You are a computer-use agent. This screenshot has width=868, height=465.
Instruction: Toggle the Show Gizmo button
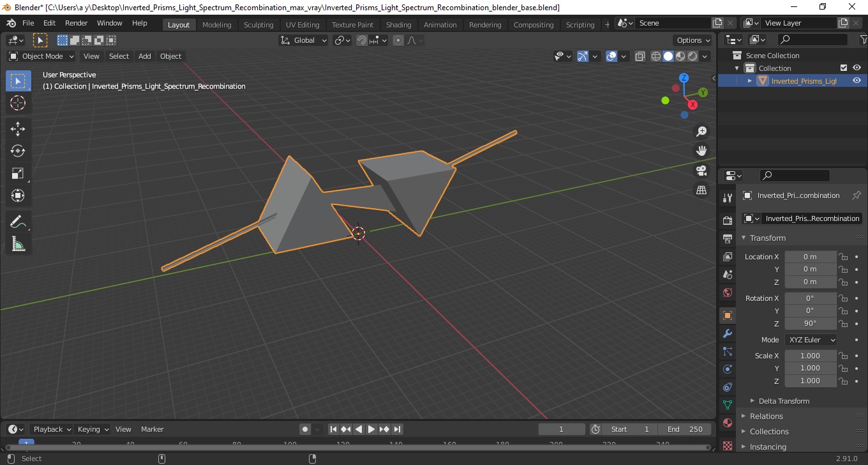[583, 56]
